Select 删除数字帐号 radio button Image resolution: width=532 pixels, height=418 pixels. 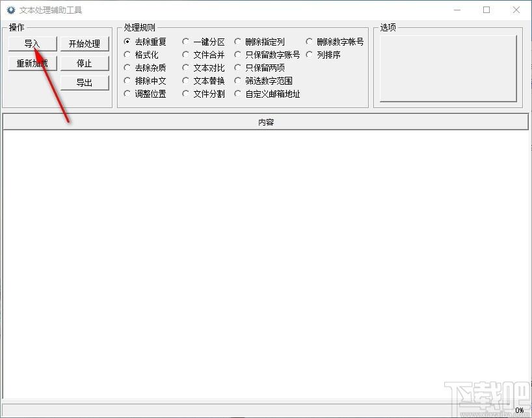tap(335, 42)
